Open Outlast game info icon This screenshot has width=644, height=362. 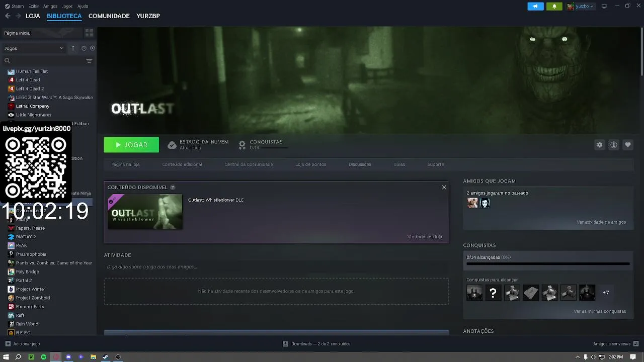coord(614,145)
